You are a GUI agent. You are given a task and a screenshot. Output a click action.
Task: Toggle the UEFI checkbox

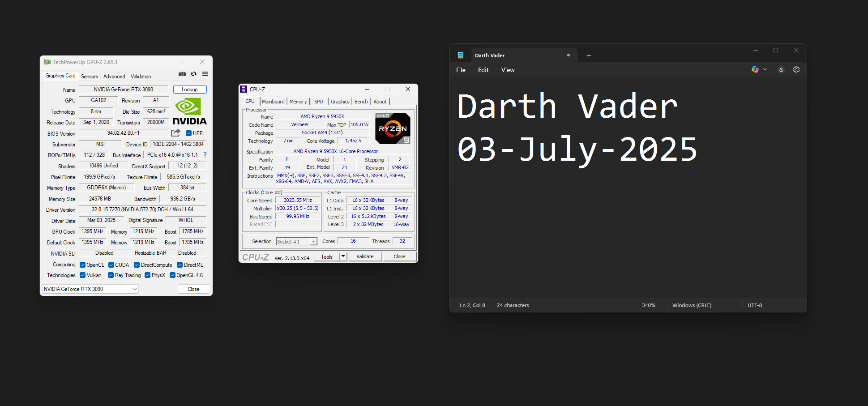coord(189,133)
